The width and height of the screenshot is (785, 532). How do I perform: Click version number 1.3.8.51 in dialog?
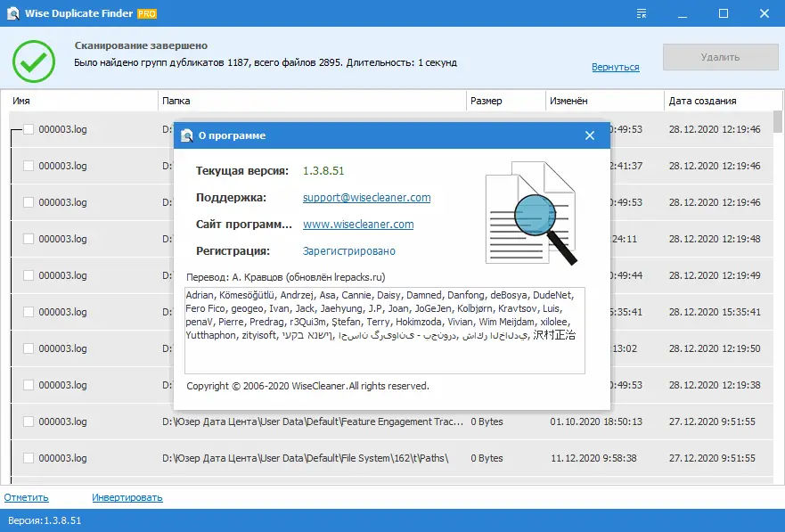(323, 171)
